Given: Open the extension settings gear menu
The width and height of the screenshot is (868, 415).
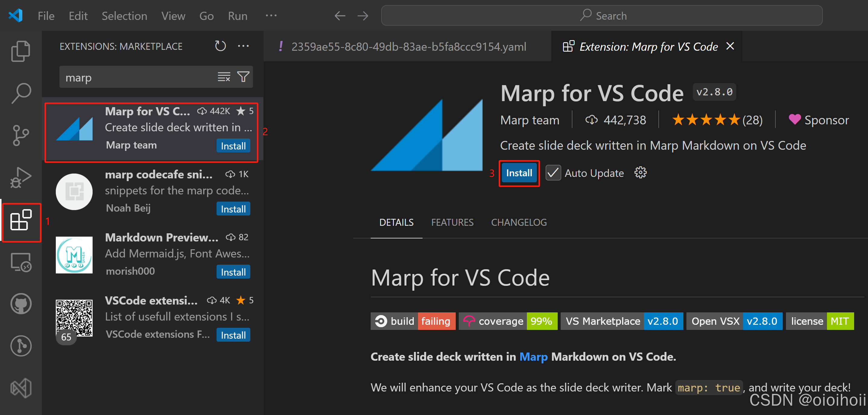Looking at the screenshot, I should [640, 173].
